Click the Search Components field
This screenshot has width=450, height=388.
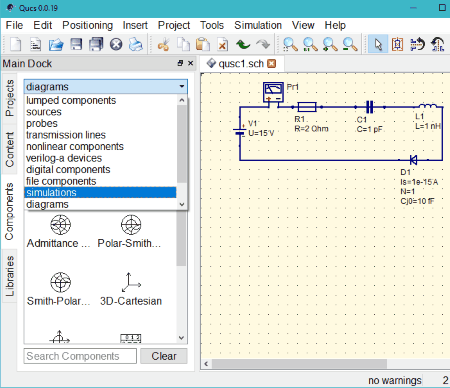click(80, 356)
